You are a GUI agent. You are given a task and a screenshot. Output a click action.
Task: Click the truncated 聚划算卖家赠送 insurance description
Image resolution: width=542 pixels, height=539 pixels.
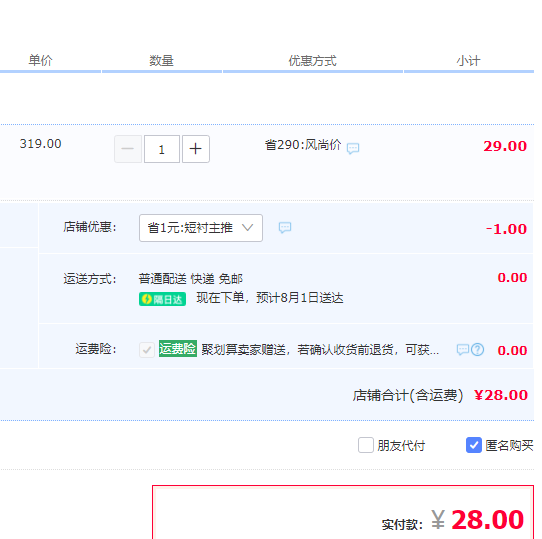[x=320, y=350]
